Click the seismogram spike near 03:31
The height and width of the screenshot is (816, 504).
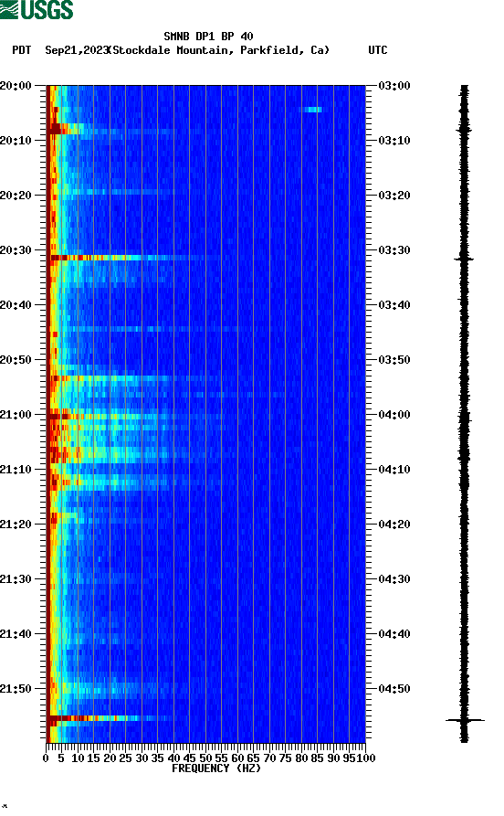tap(464, 259)
